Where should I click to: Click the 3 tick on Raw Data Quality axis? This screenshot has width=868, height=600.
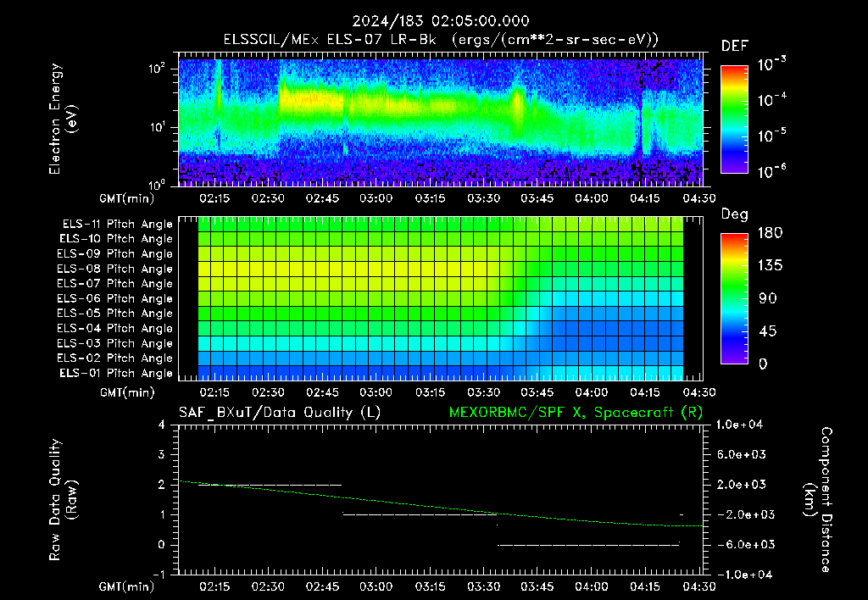tap(162, 454)
